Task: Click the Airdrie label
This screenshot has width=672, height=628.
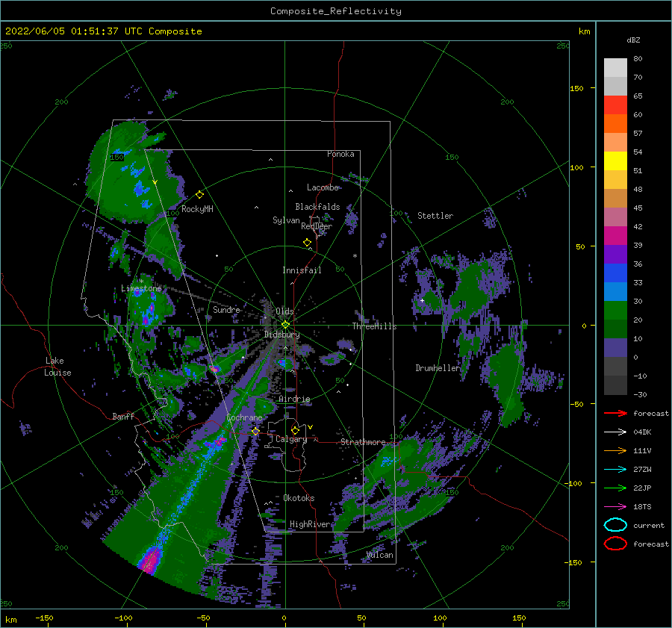Action: coord(294,399)
